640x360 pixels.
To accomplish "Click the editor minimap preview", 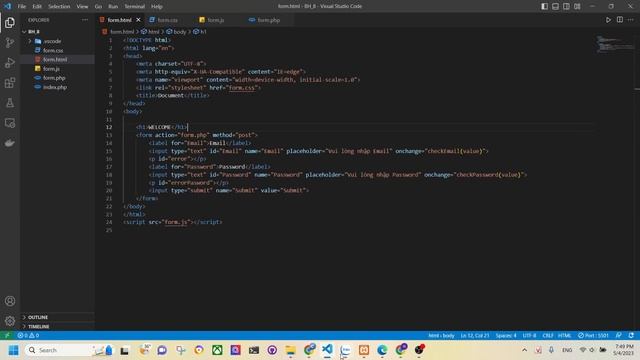I will (615, 44).
